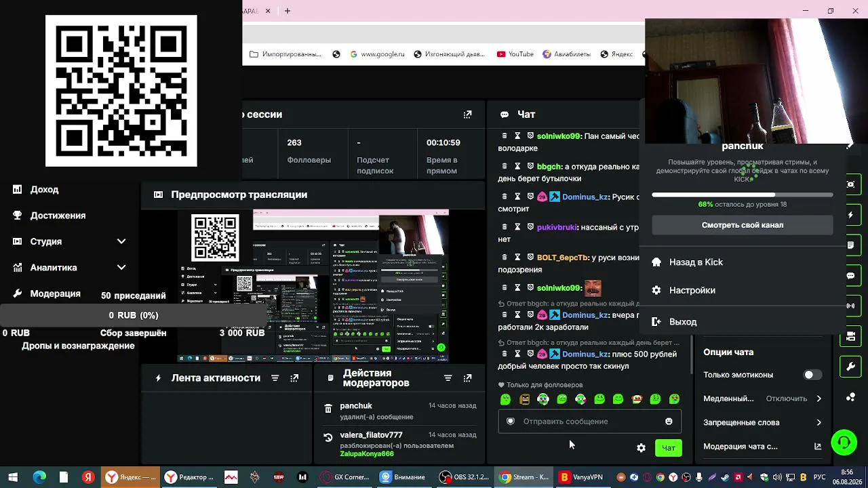Viewport: 868px width, 488px height.
Task: Click the Отправить сообщение input field
Action: point(589,422)
